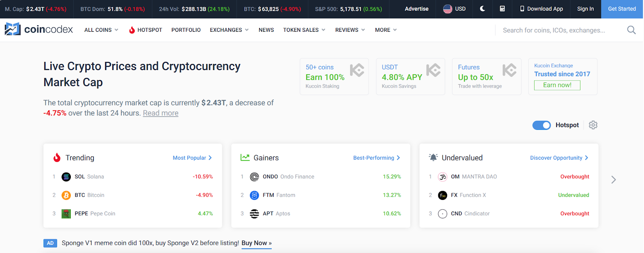Turn off the Hotspot toggle switch

tap(541, 125)
